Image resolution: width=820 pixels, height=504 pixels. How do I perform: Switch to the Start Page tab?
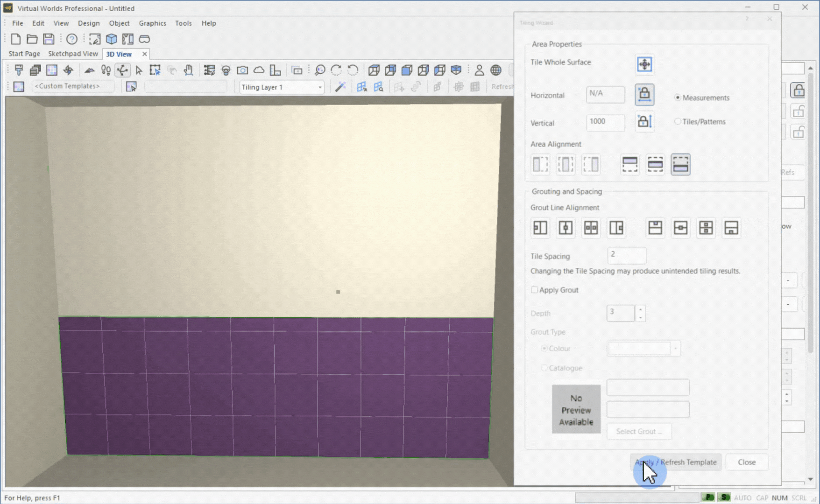[x=24, y=54]
